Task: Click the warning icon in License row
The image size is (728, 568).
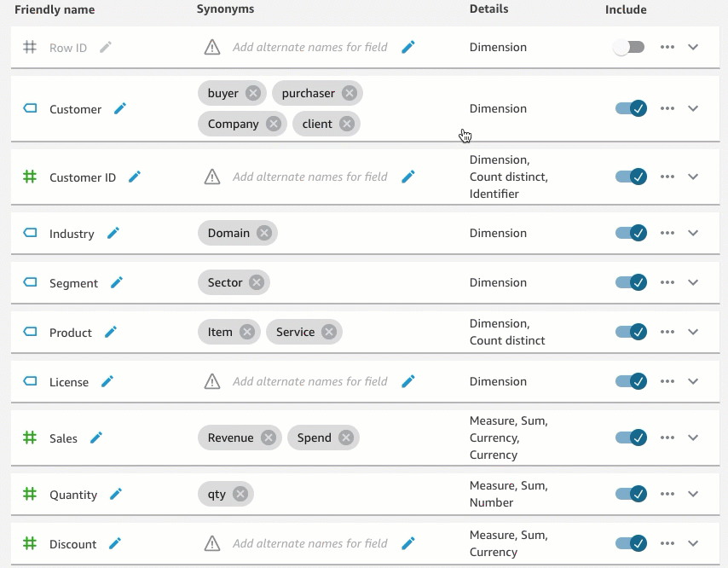Action: tap(212, 381)
